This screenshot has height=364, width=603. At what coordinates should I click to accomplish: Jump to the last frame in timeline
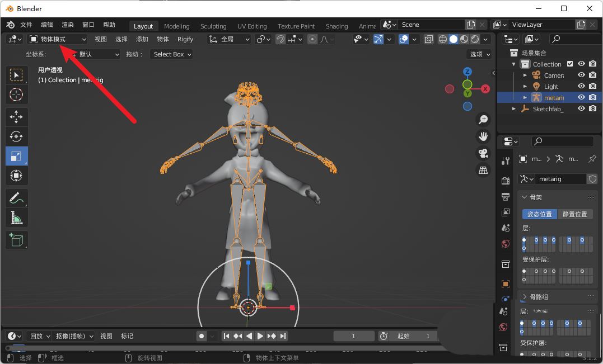pos(283,336)
